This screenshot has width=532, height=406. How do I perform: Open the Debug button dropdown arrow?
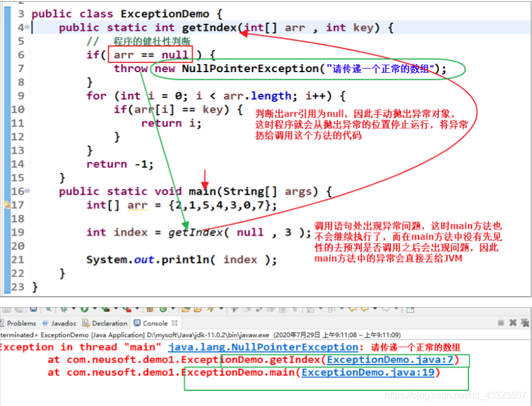click(x=73, y=308)
